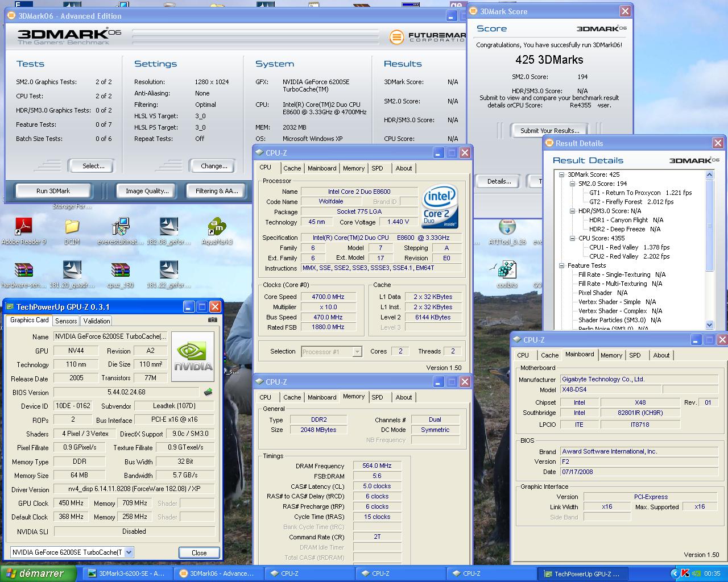
Task: Click the 3DMark Score window title bar icon
Action: (473, 11)
